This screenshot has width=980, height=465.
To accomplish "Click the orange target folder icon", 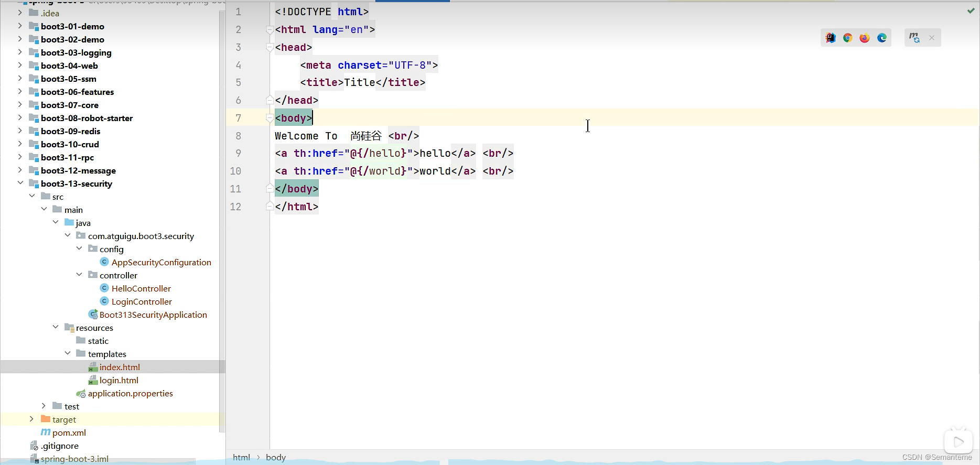I will click(46, 419).
